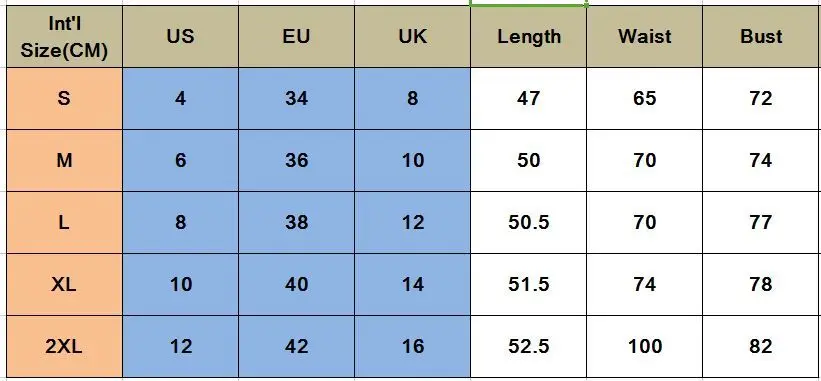Select the 2XL size row label
This screenshot has height=381, width=821.
pyautogui.click(x=64, y=346)
